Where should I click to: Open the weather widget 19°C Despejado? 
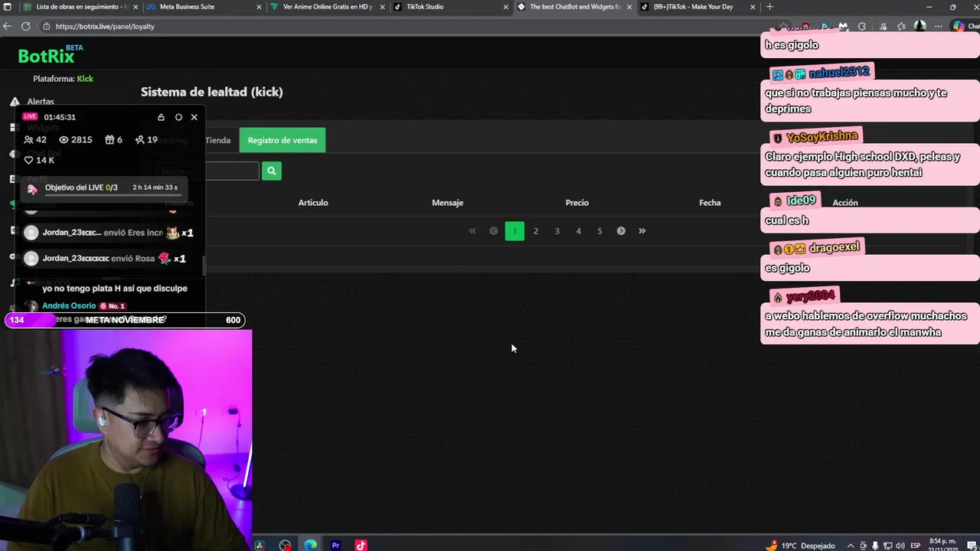click(x=800, y=546)
